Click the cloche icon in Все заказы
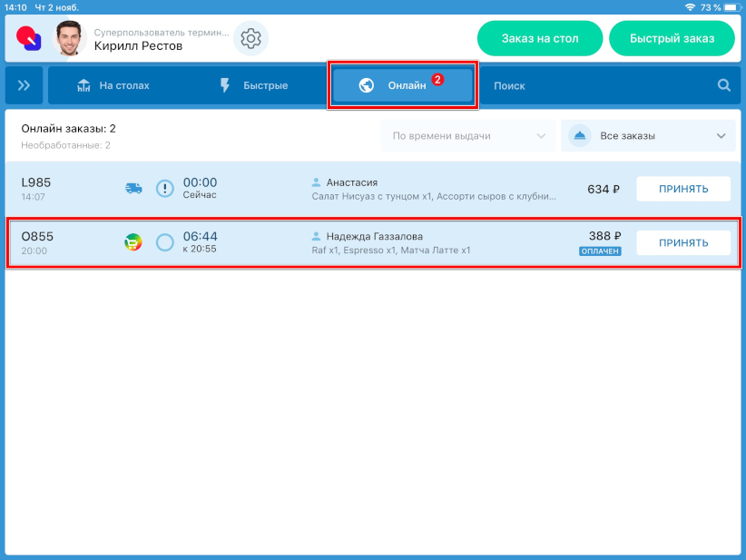The height and width of the screenshot is (560, 746). (x=580, y=136)
